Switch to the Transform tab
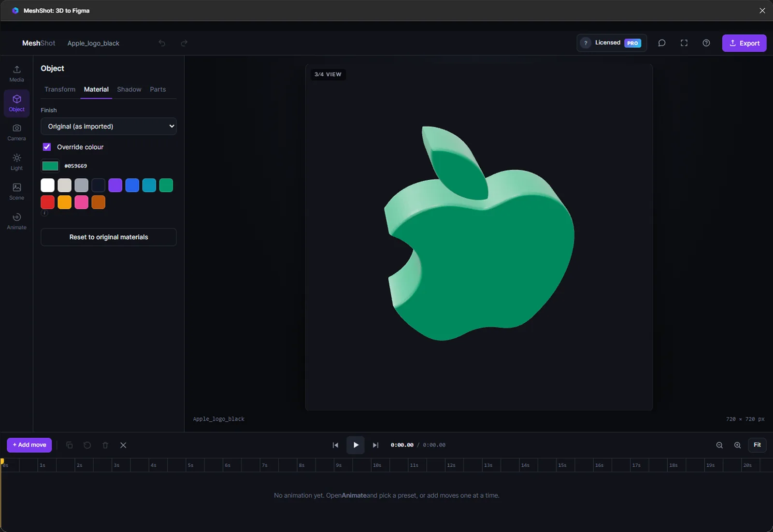 point(60,89)
